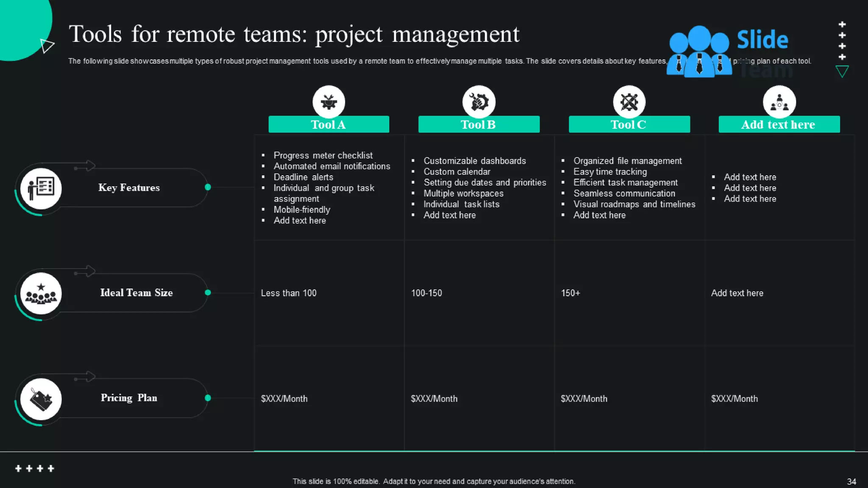Viewport: 868px width, 488px height.
Task: Click the Key Features presenter icon
Action: click(41, 188)
